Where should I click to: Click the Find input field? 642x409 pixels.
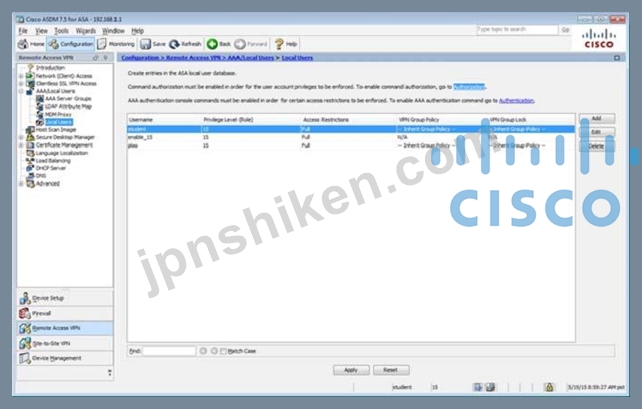(169, 351)
